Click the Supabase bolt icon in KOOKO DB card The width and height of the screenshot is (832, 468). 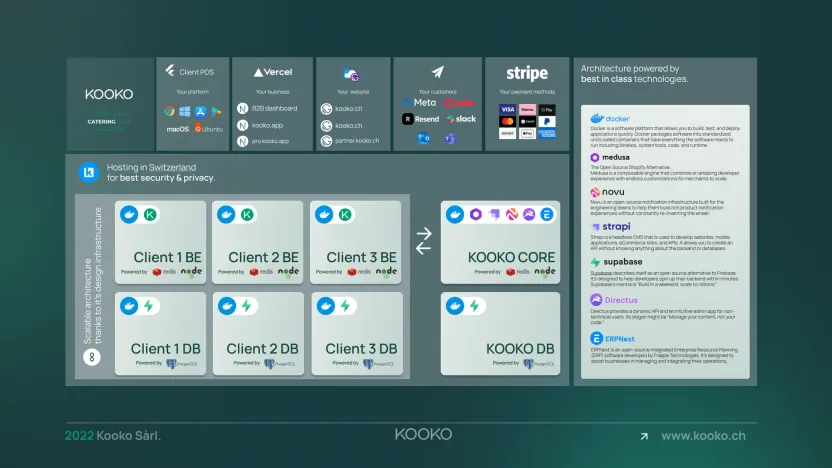[x=474, y=306]
